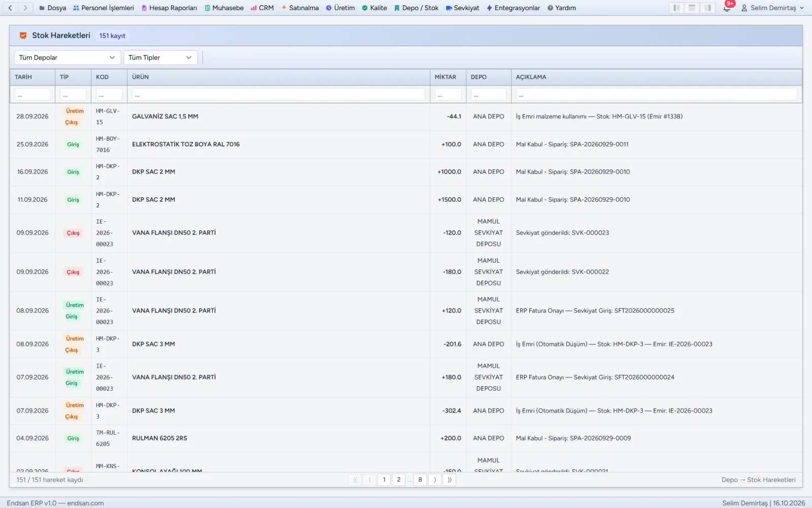Open the Satınalma menu

point(300,8)
